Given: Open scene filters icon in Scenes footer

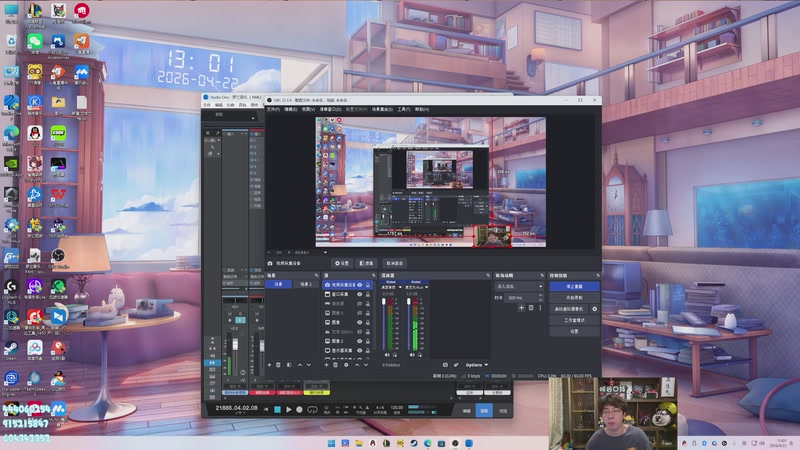Looking at the screenshot, I should tap(289, 365).
